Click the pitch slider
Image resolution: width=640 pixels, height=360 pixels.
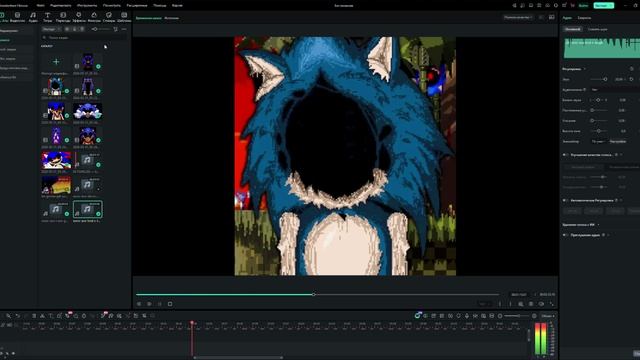pyautogui.click(x=598, y=131)
